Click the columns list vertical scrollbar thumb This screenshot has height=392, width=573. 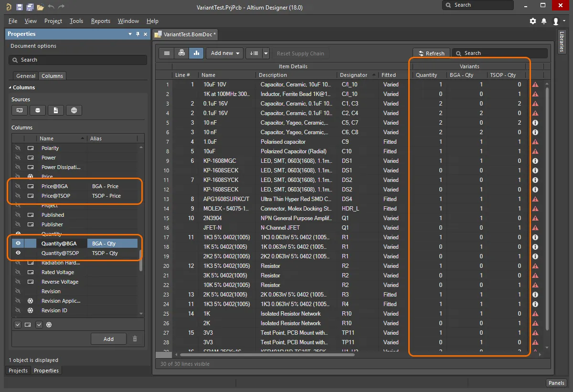[140, 260]
